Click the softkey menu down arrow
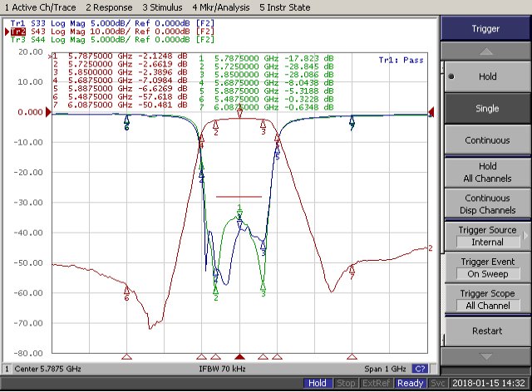The width and height of the screenshot is (532, 392). pyautogui.click(x=485, y=356)
